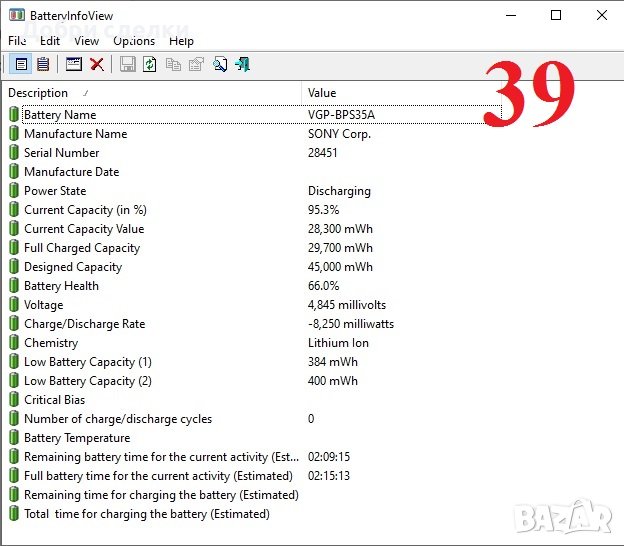This screenshot has width=624, height=546.
Task: Open the Options menu
Action: [134, 41]
